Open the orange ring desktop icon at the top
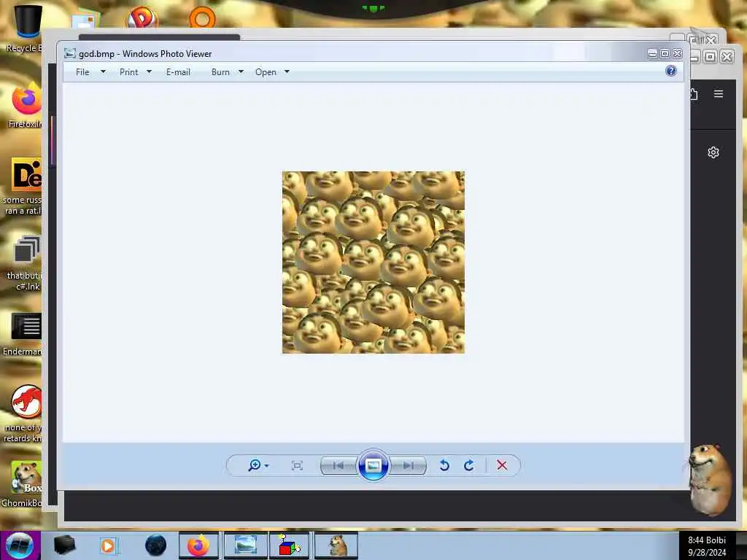The width and height of the screenshot is (747, 560). [x=203, y=18]
